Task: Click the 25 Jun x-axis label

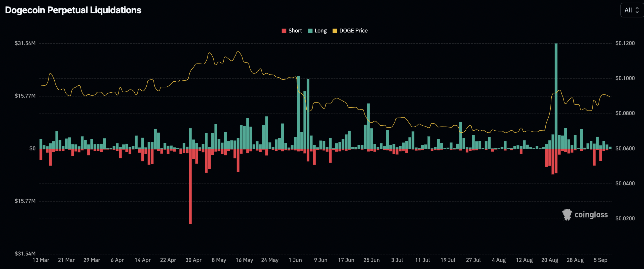Action: 372,260
